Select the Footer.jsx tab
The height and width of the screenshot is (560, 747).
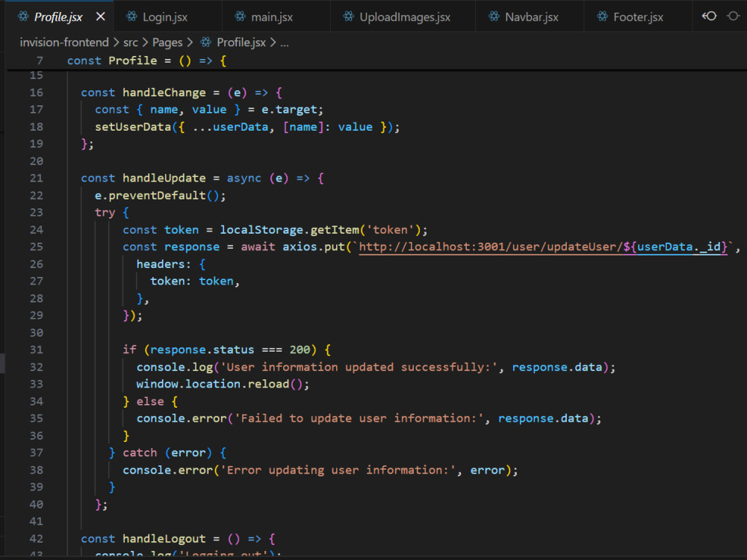pyautogui.click(x=638, y=16)
